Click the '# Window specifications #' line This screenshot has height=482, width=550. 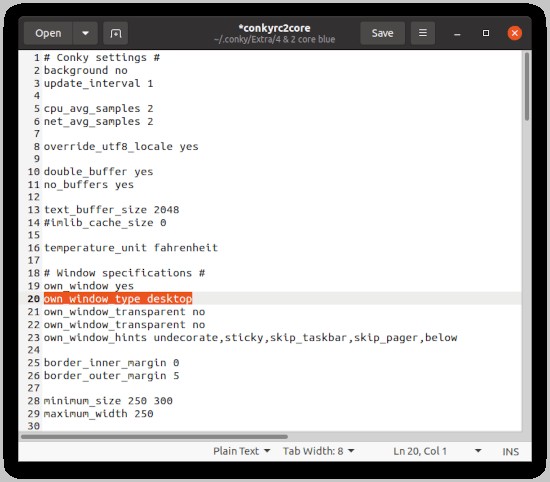click(125, 273)
